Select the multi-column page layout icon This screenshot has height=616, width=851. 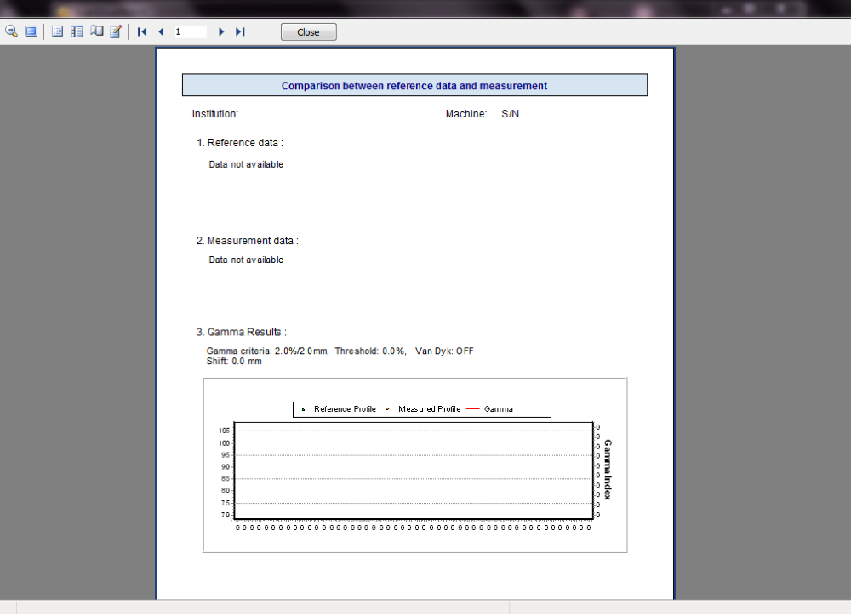pyautogui.click(x=77, y=31)
